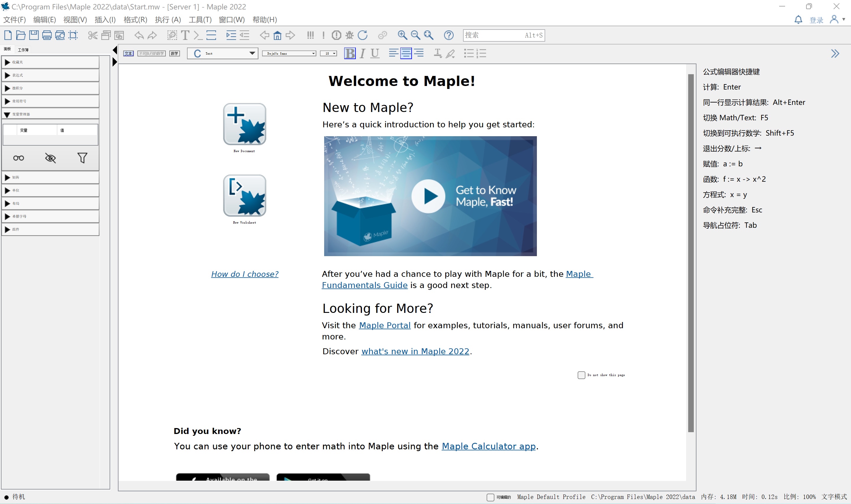This screenshot has height=504, width=851.
Task: Open the Maple debugger bug icon
Action: tap(350, 35)
